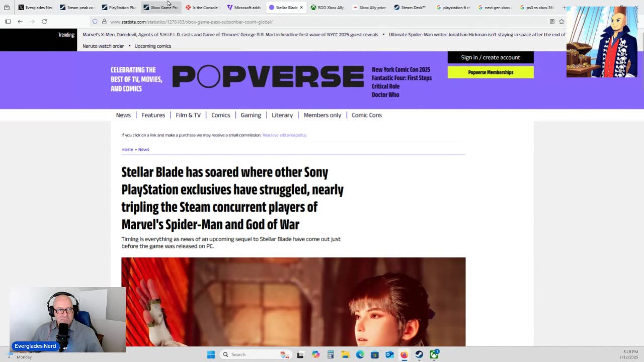
Task: Open the Critical Role link
Action: point(385,86)
